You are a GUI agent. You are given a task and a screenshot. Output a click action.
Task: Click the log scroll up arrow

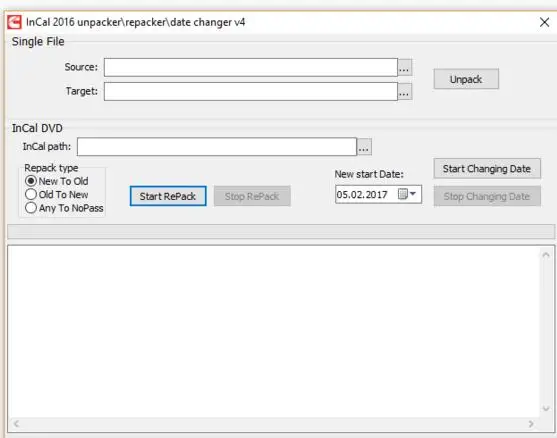coord(546,255)
